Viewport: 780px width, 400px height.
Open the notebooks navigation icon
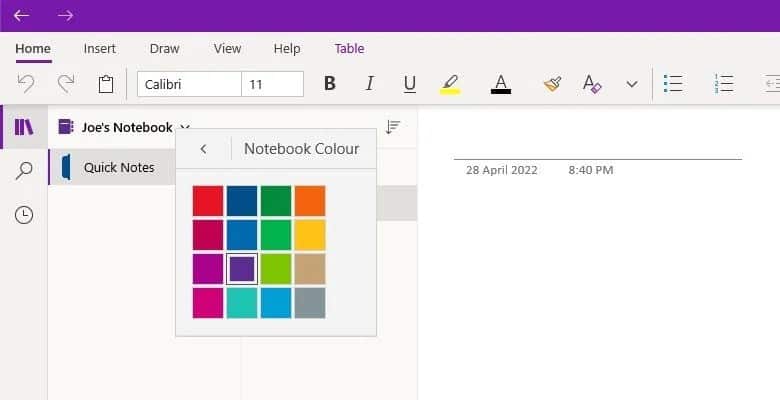(23, 127)
